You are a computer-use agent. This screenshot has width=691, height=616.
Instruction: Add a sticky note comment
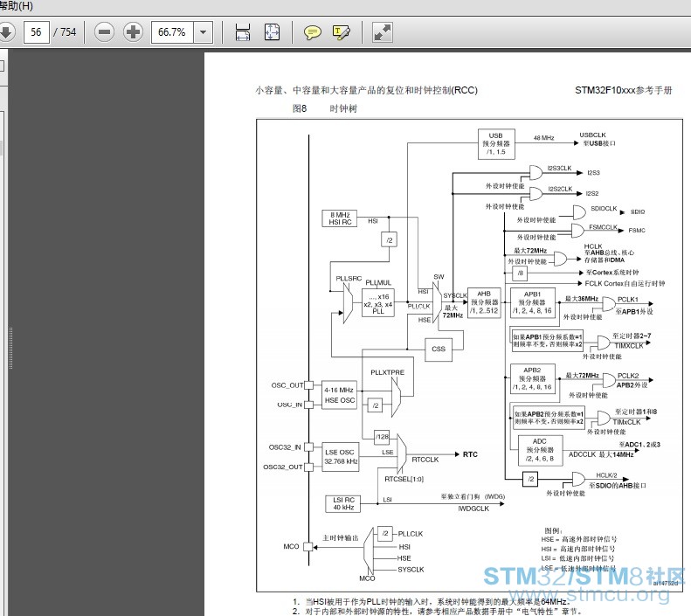pos(313,32)
